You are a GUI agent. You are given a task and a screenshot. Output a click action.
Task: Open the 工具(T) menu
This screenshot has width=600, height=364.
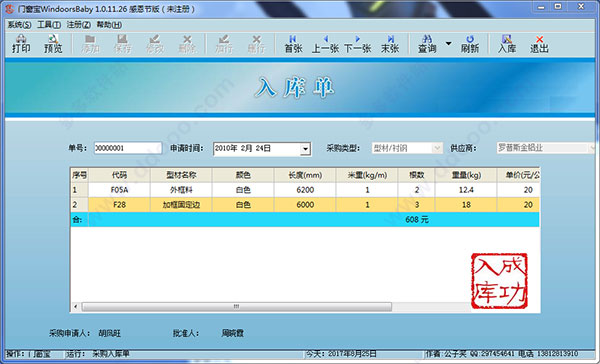(49, 25)
